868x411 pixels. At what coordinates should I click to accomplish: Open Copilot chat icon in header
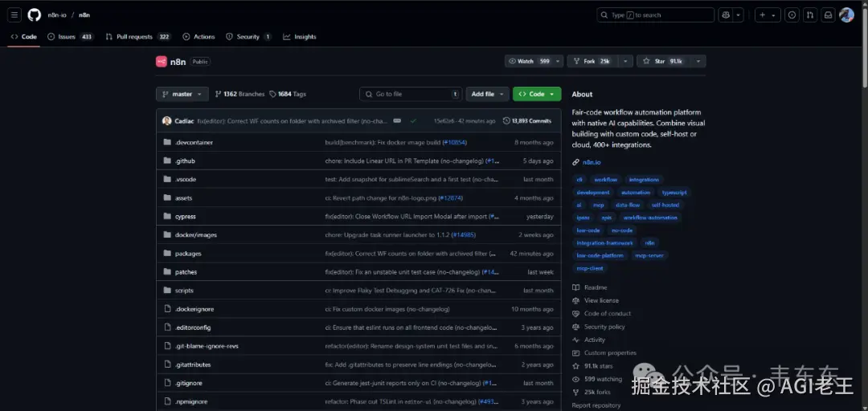coord(726,15)
